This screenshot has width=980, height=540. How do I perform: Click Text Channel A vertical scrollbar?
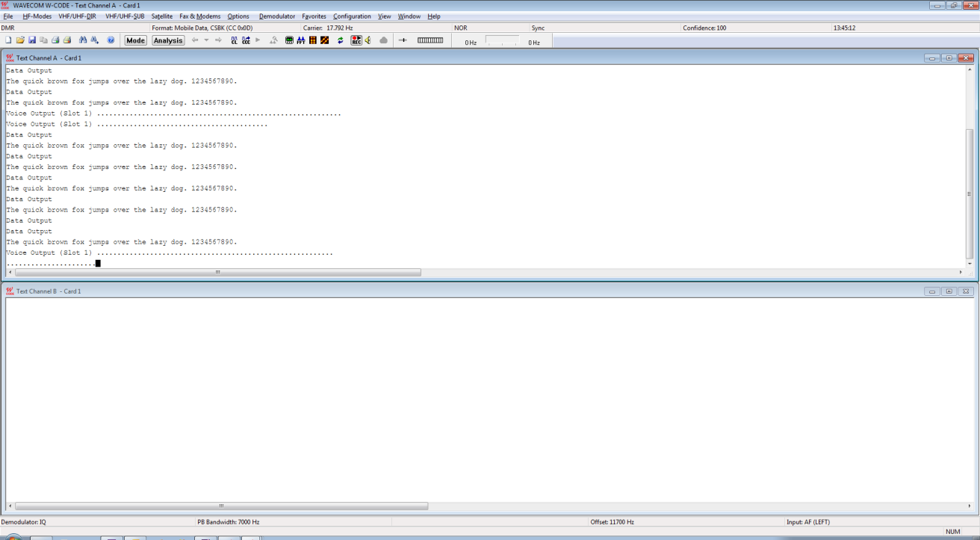coord(970,193)
